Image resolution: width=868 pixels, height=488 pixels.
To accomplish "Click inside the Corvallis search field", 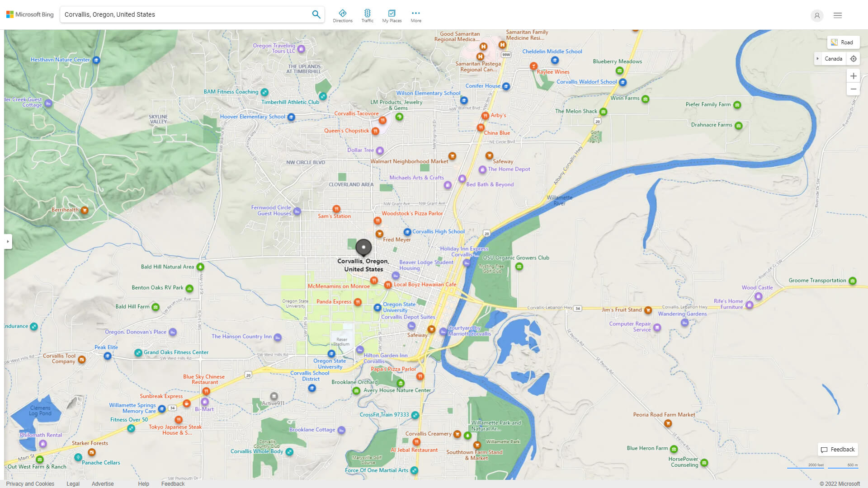I will pyautogui.click(x=181, y=14).
